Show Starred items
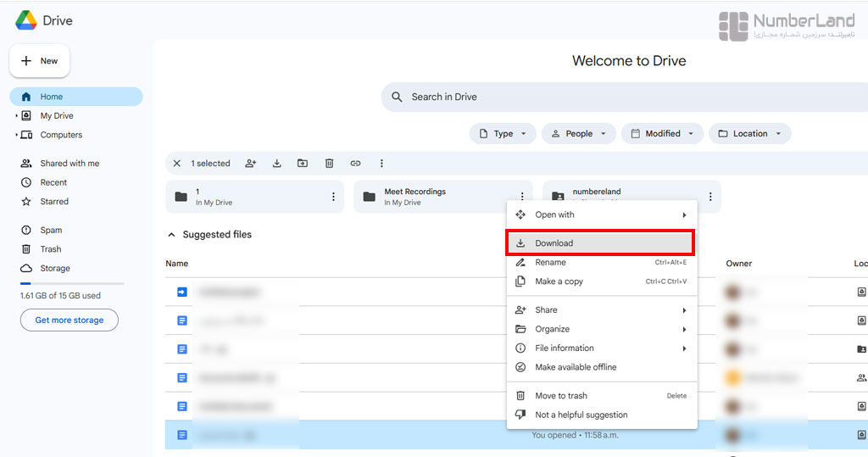Viewport: 868px width, 457px height. pyautogui.click(x=54, y=202)
